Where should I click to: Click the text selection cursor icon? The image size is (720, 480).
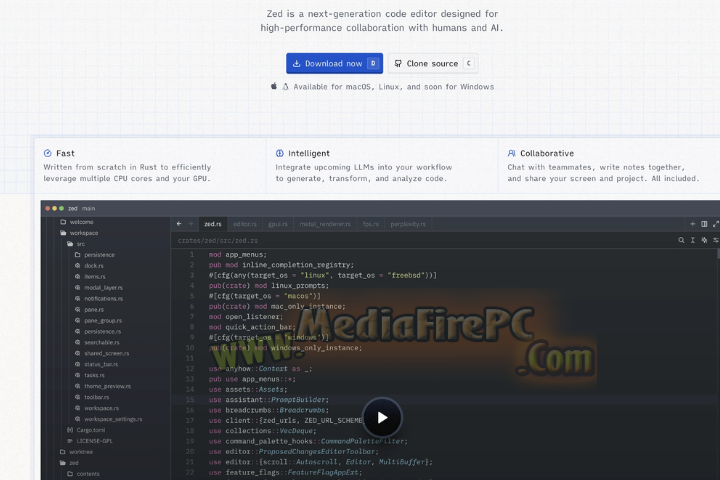[692, 240]
